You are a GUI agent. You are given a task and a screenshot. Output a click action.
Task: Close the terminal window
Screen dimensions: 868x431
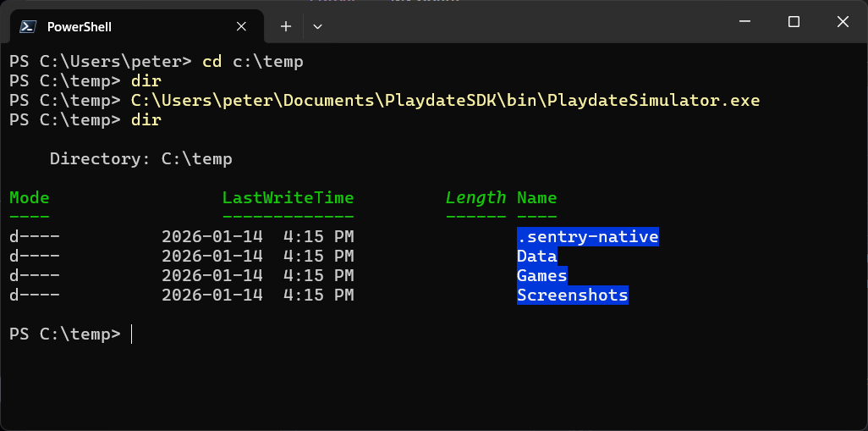pyautogui.click(x=843, y=22)
